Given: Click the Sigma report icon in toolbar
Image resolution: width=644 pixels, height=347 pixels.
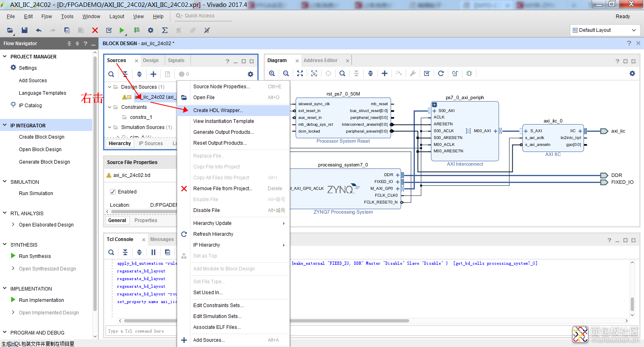Looking at the screenshot, I should tap(165, 30).
